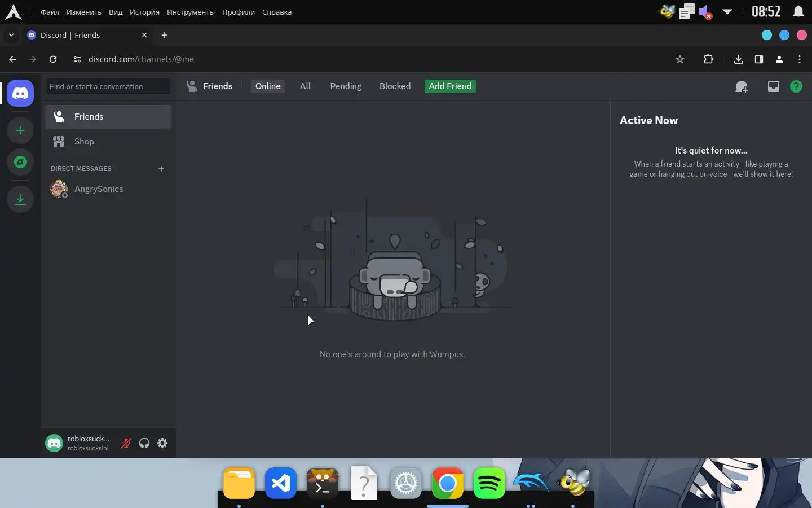The height and width of the screenshot is (508, 812).
Task: Select Friends in sidebar list
Action: click(x=108, y=117)
